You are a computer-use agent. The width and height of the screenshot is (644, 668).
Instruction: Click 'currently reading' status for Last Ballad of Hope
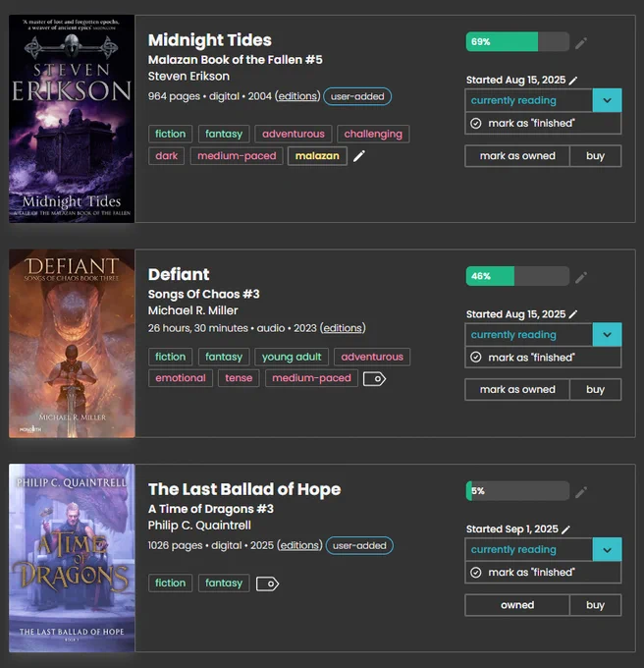coord(529,549)
